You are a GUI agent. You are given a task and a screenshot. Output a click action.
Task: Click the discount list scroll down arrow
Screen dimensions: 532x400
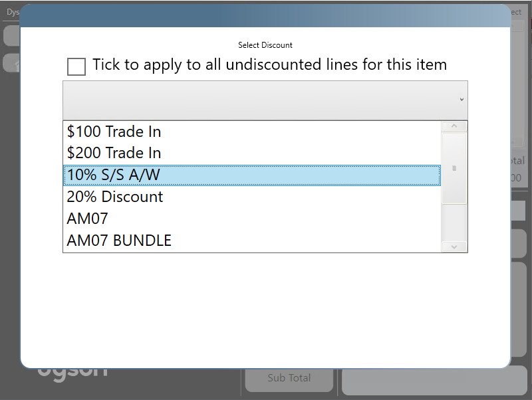454,247
